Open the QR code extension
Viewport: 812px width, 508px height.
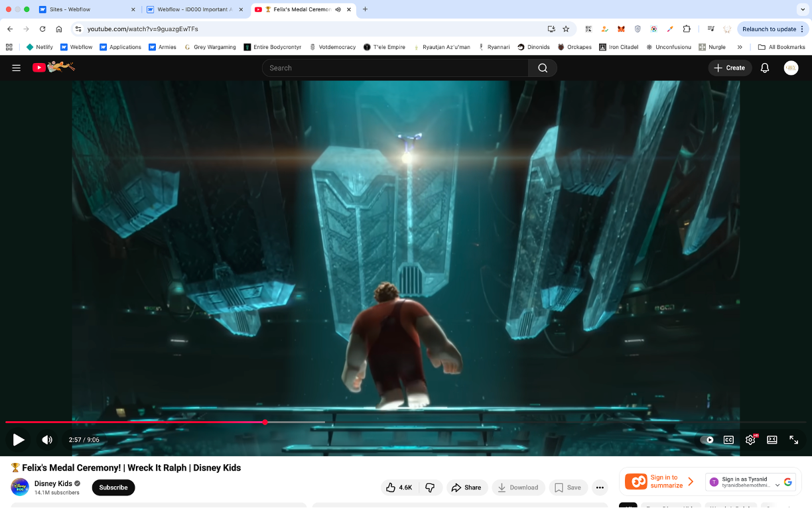click(x=588, y=29)
